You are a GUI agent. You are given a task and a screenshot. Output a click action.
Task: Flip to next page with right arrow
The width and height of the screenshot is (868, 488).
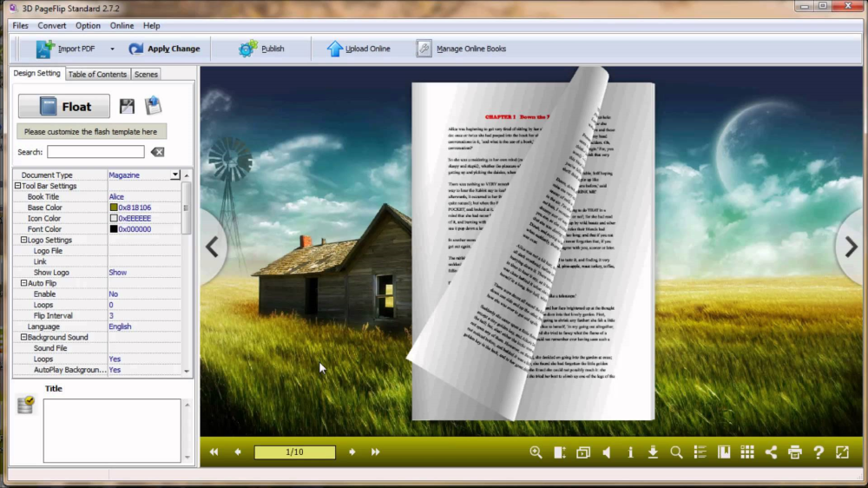[x=851, y=247]
